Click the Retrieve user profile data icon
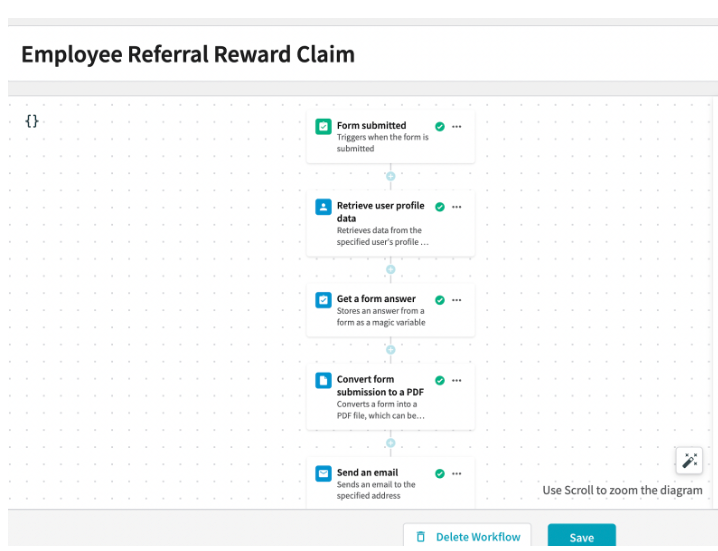Screen dimensions: 718x551 pos(323,207)
